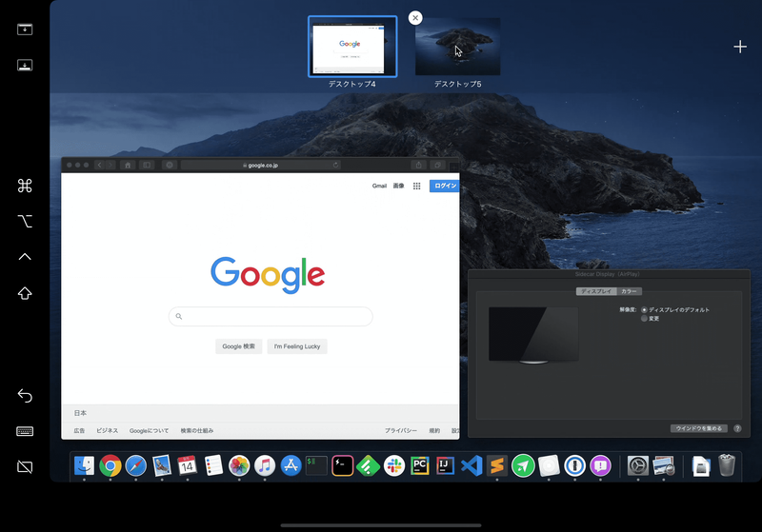The width and height of the screenshot is (762, 532).
Task: Select the 変更 resolution radio
Action: click(645, 319)
